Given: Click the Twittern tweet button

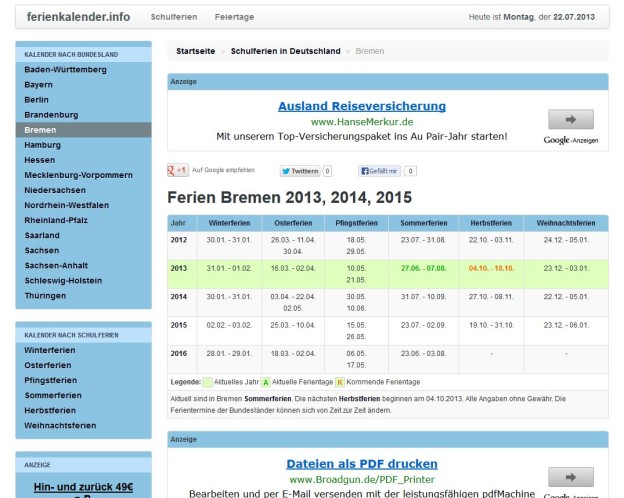Looking at the screenshot, I should click(x=300, y=171).
